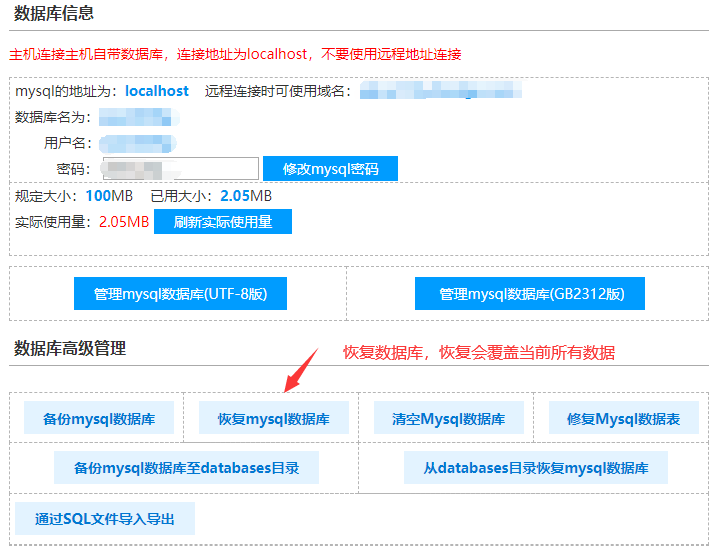Click the 数据库高级管理 section heading
This screenshot has width=723, height=556.
70,348
